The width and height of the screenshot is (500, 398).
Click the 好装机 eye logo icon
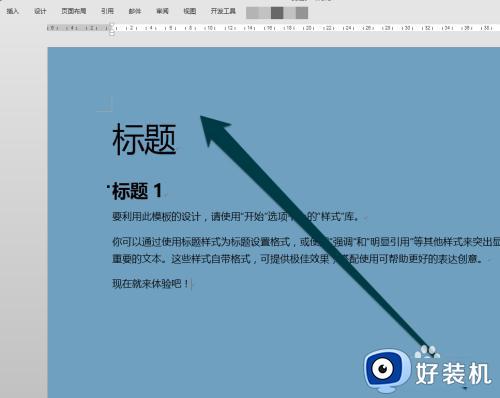pos(387,370)
